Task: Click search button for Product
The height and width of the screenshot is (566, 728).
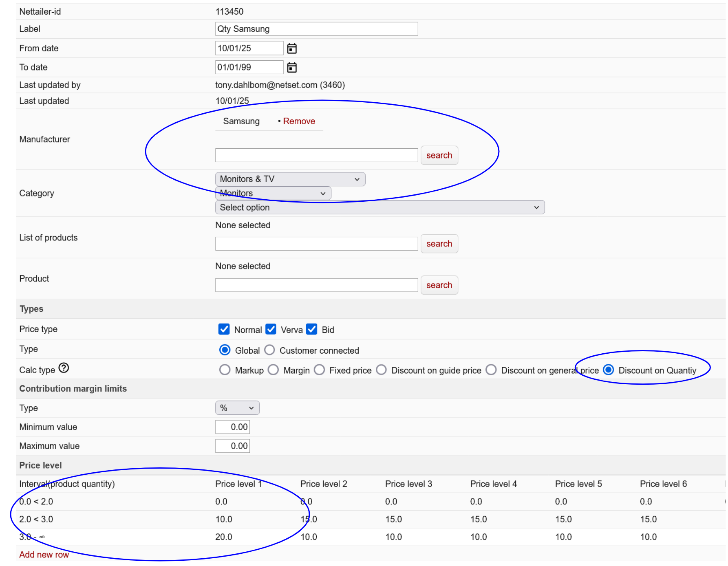Action: (x=439, y=286)
